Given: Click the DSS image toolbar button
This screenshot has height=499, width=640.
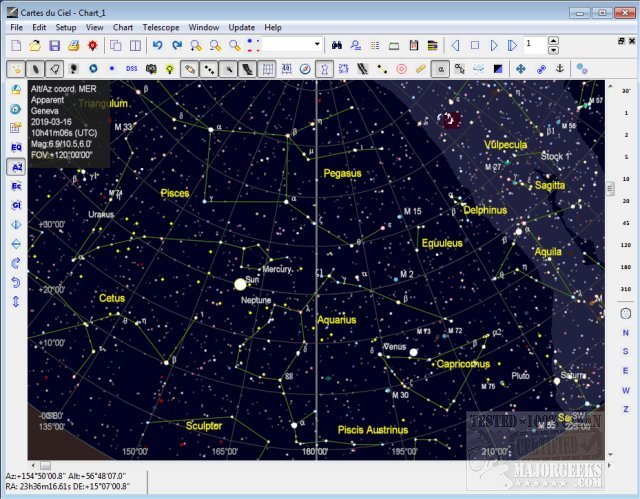Looking at the screenshot, I should coord(131,69).
